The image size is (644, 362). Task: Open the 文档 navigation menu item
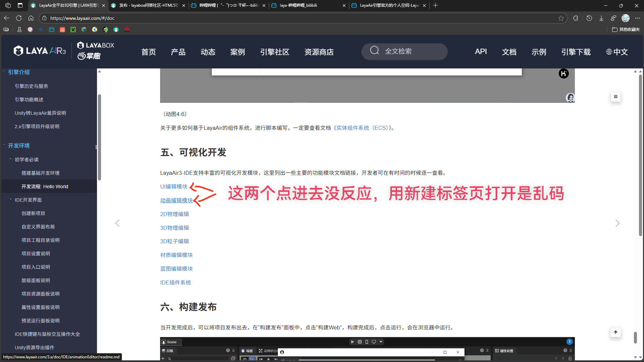(x=509, y=52)
